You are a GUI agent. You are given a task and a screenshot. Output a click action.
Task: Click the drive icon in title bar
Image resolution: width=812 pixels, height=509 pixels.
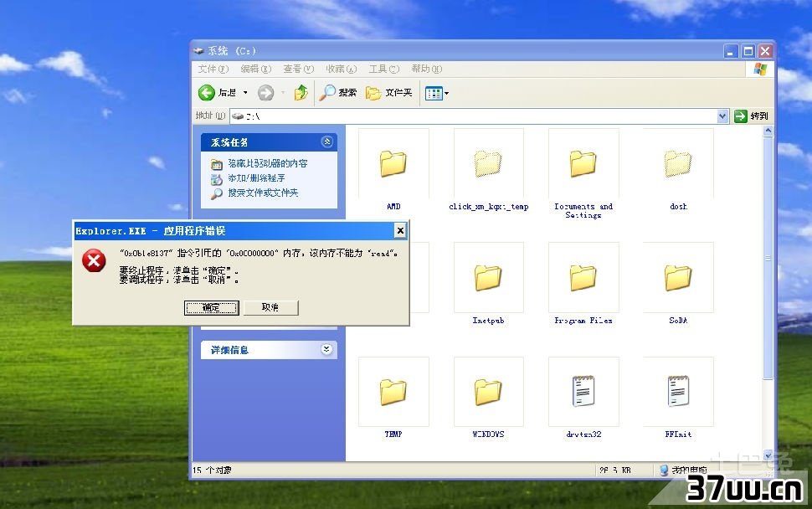click(x=198, y=51)
